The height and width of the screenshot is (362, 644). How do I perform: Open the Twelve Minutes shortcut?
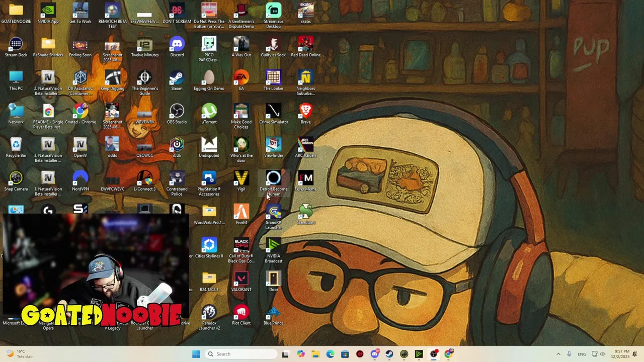tap(144, 47)
